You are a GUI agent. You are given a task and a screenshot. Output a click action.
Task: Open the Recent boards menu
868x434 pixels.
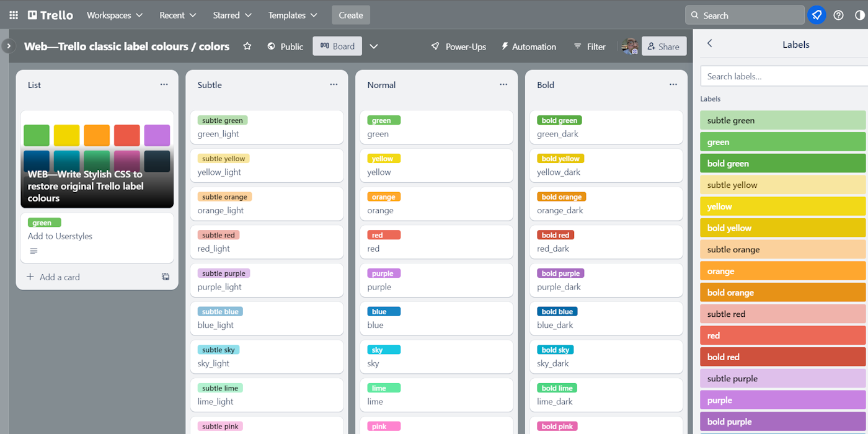(177, 15)
